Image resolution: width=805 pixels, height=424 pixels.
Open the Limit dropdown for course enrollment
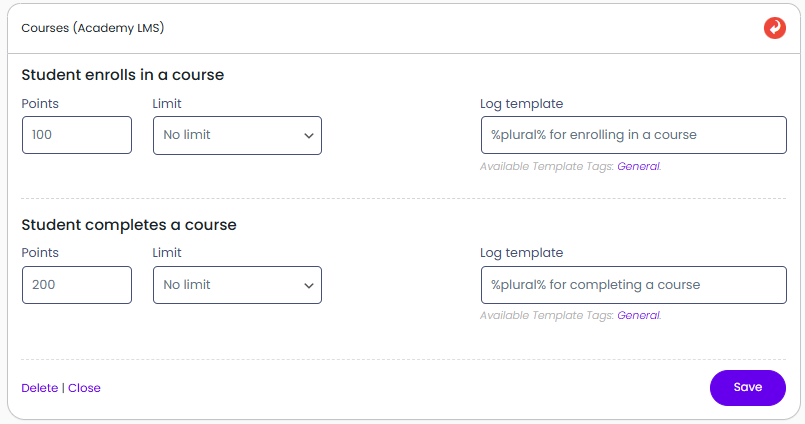(x=237, y=135)
